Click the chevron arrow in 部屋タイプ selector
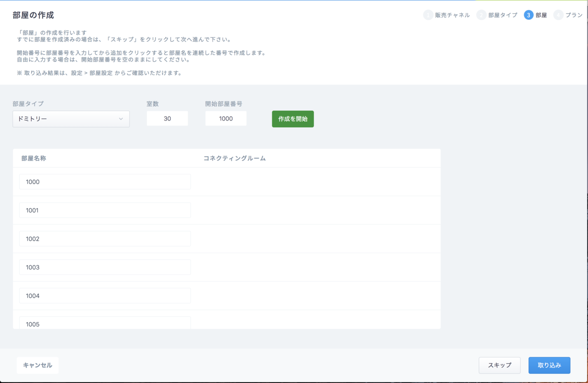 click(121, 119)
